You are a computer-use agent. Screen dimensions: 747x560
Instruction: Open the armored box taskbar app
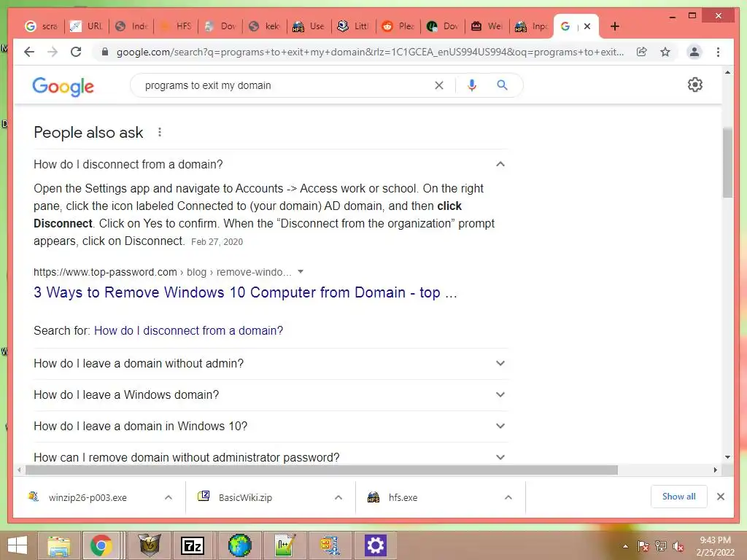149,545
